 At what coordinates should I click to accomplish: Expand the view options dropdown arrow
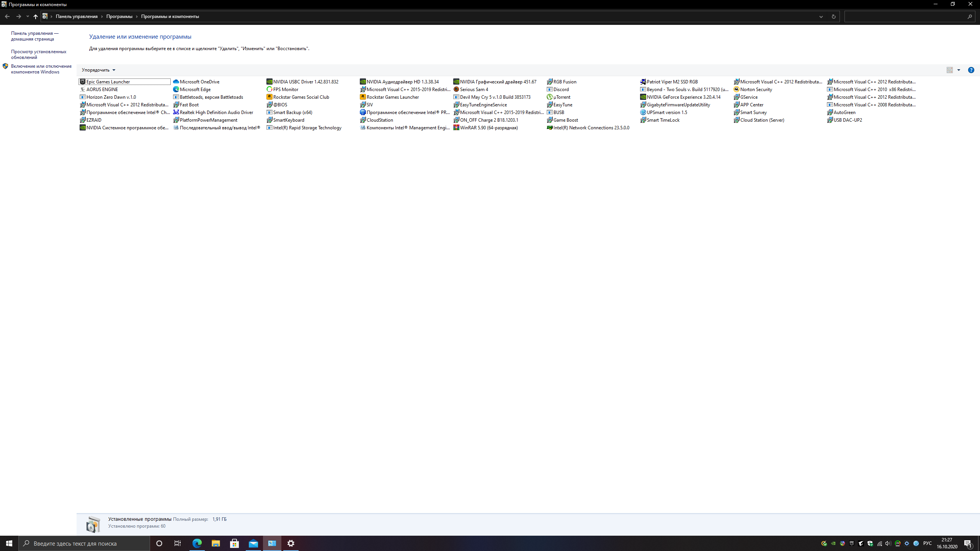[x=959, y=70]
